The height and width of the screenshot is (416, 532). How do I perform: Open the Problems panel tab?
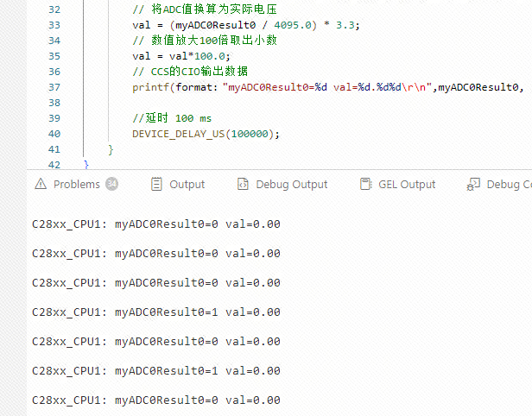point(76,185)
